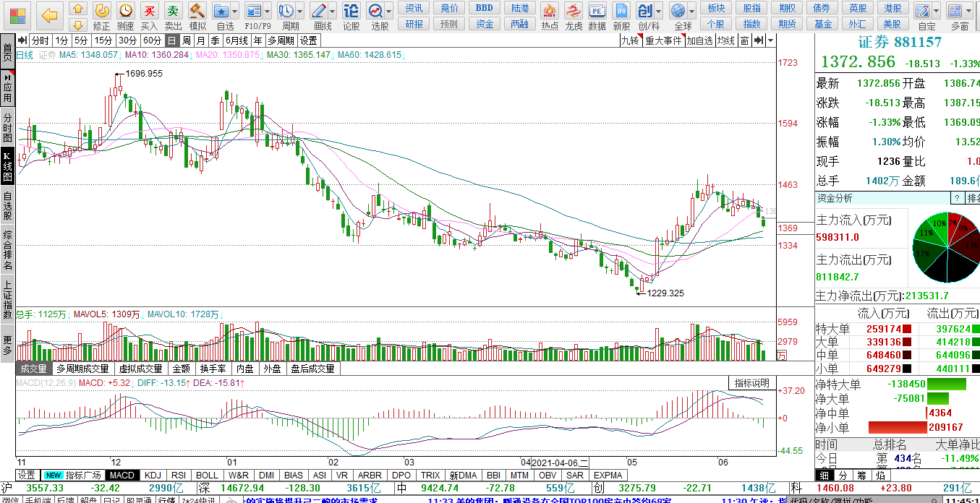This screenshot has width=980, height=503.
Task: Switch to the 周 weekly period tab
Action: [187, 40]
